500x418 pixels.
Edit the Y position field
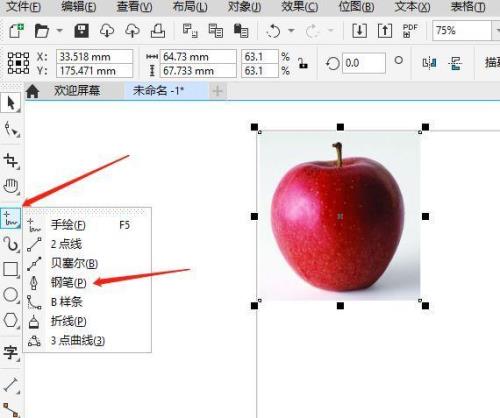point(95,71)
